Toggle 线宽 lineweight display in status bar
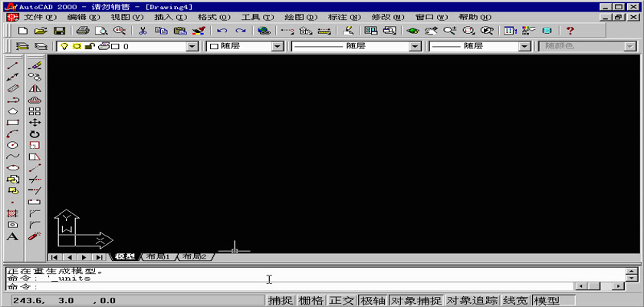 516,301
